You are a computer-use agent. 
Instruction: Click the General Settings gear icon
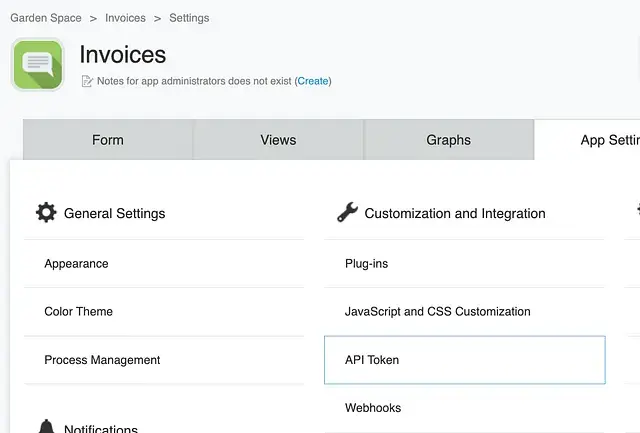tap(46, 212)
